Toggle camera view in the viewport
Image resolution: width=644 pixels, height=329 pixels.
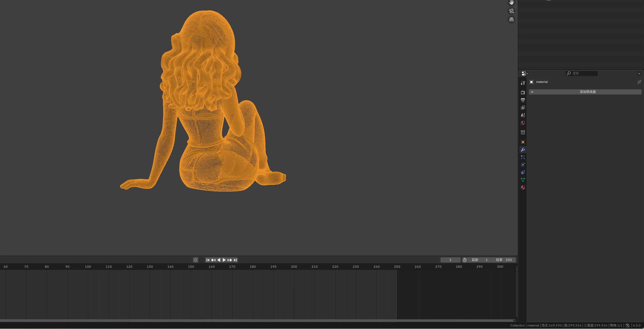pyautogui.click(x=511, y=11)
